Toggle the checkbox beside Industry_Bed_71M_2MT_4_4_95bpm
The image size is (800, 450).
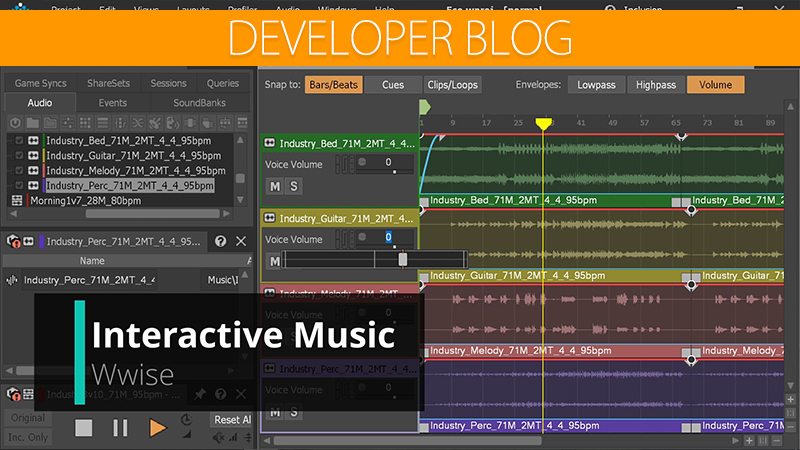tap(19, 140)
